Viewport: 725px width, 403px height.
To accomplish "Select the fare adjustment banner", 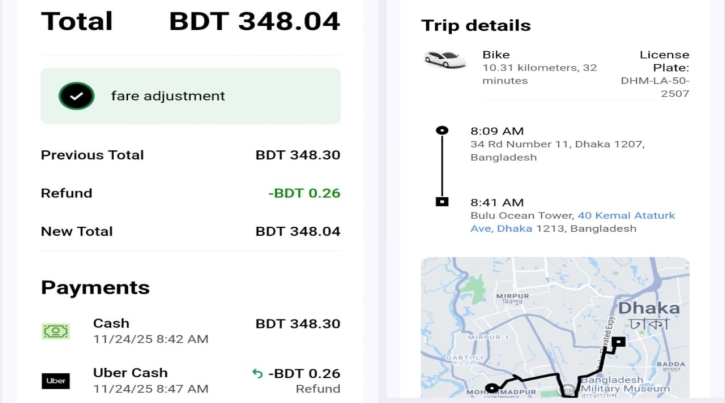I will pyautogui.click(x=190, y=96).
